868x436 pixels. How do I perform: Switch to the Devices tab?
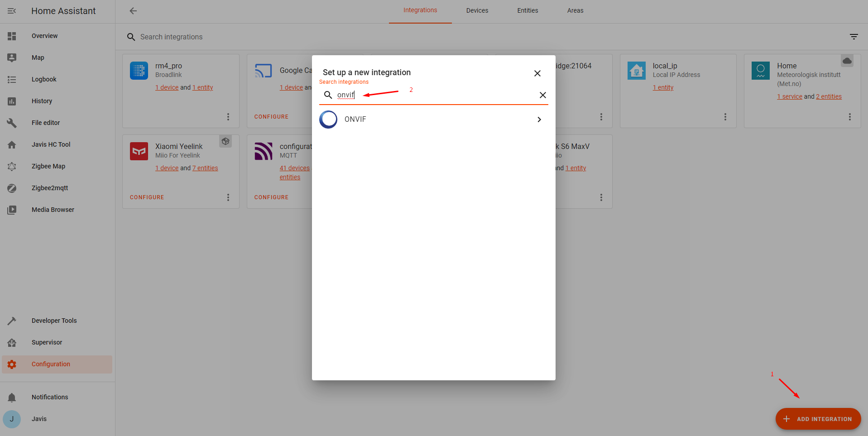(x=477, y=10)
